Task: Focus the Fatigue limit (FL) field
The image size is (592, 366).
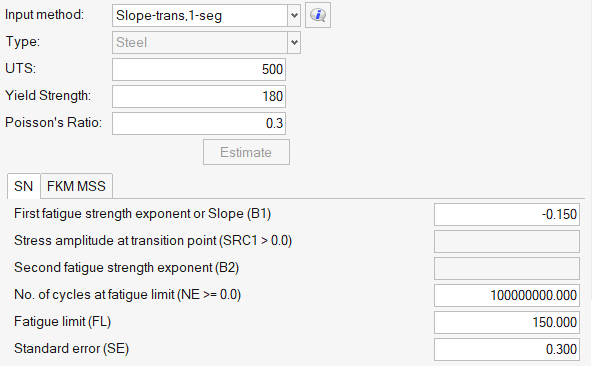Action: (x=507, y=322)
